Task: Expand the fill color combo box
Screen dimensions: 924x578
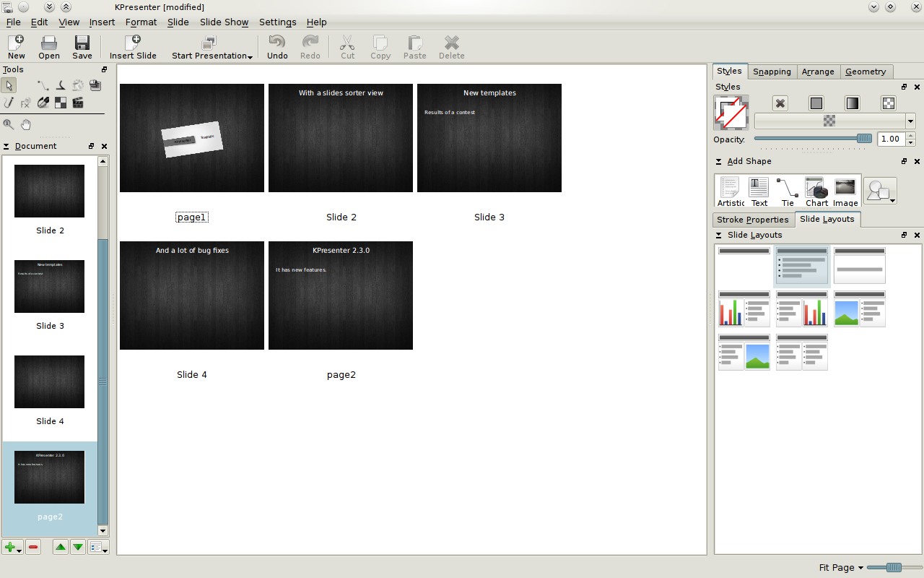Action: click(910, 121)
